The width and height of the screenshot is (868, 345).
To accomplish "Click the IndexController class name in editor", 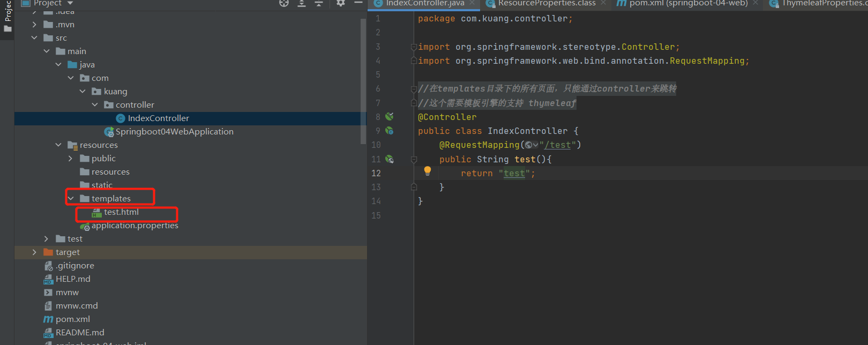I will click(x=527, y=131).
